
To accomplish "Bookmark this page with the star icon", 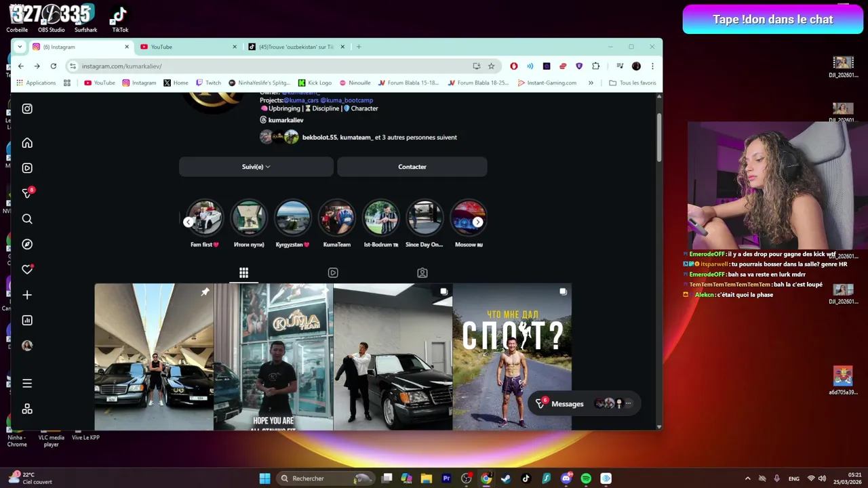I will pyautogui.click(x=491, y=66).
